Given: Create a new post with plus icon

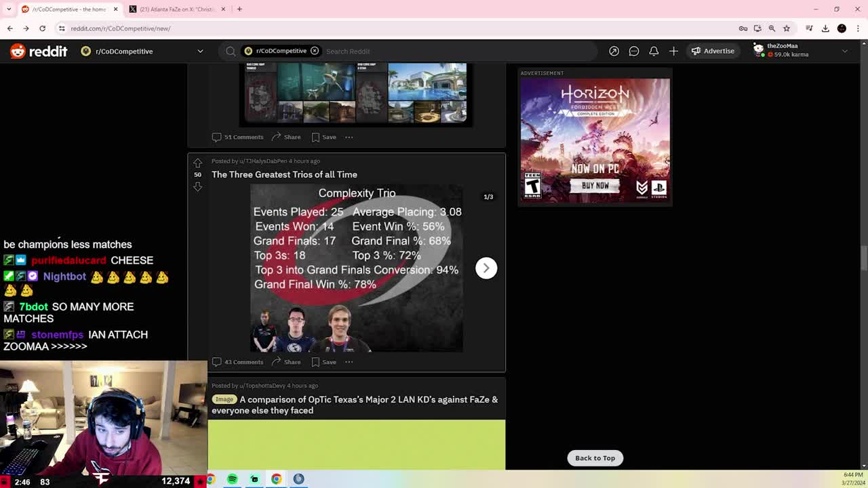Looking at the screenshot, I should pos(673,51).
